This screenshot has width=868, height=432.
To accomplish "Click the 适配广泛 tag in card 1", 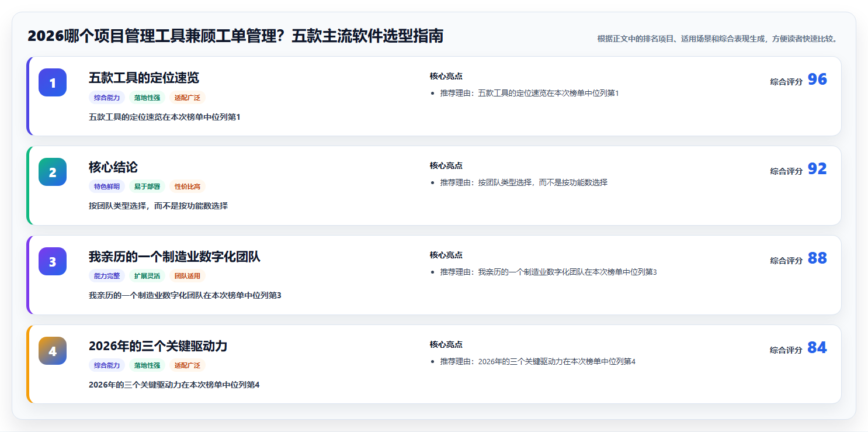I will pyautogui.click(x=188, y=98).
